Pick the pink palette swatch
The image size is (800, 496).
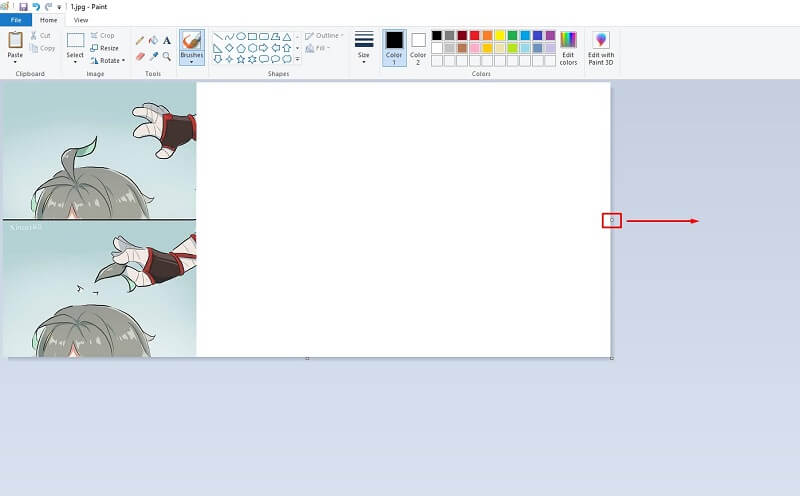coord(474,48)
